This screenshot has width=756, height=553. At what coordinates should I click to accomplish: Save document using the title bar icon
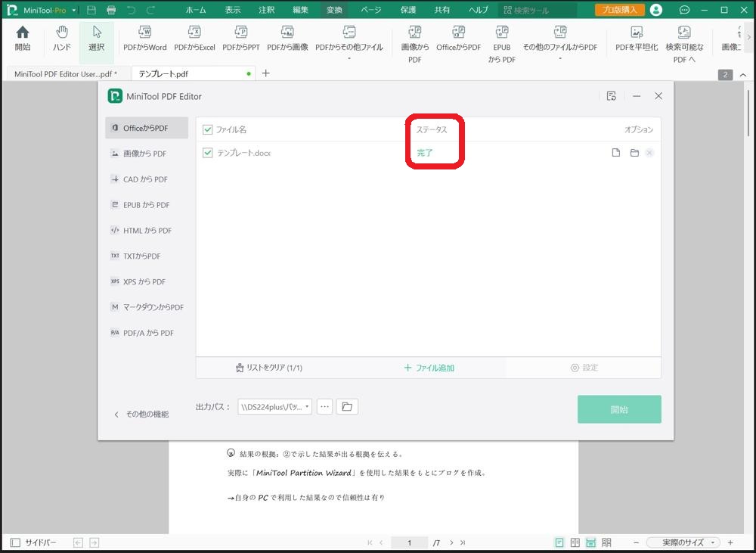tap(91, 10)
